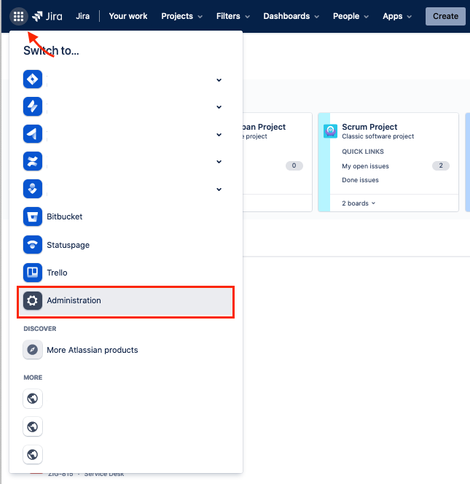
Task: Select Trello from Switch to list
Action: pos(126,273)
